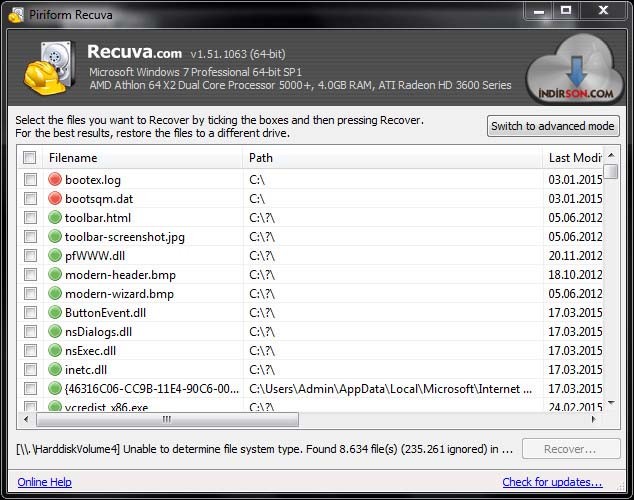Minimize the Piriform Recuva window

539,11
